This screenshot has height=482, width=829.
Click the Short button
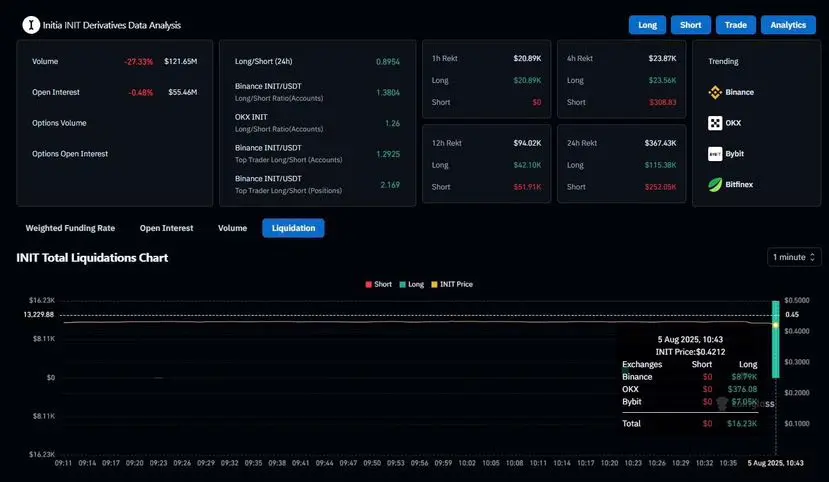(x=690, y=25)
